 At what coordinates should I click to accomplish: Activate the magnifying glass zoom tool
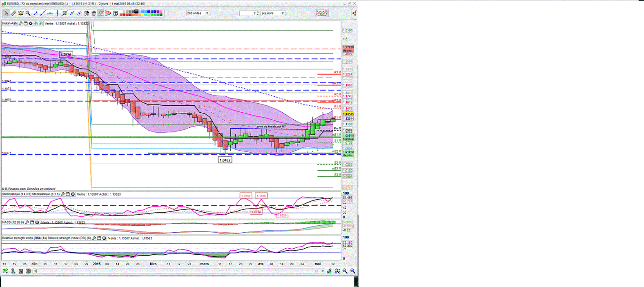point(28,13)
